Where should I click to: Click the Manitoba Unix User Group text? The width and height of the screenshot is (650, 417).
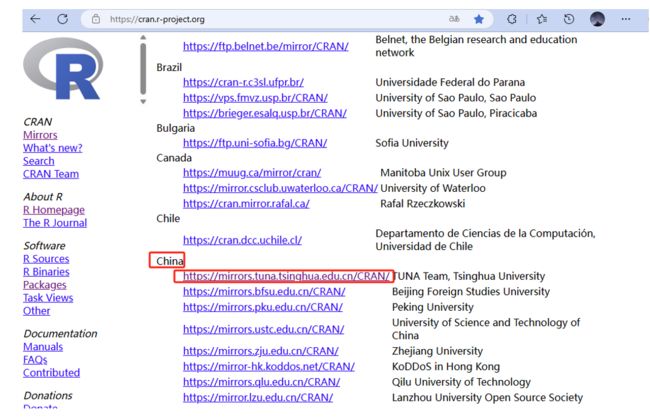click(443, 173)
